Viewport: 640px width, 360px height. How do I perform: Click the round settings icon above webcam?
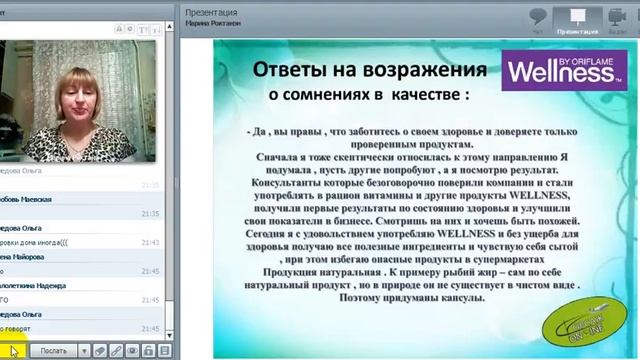click(x=130, y=29)
